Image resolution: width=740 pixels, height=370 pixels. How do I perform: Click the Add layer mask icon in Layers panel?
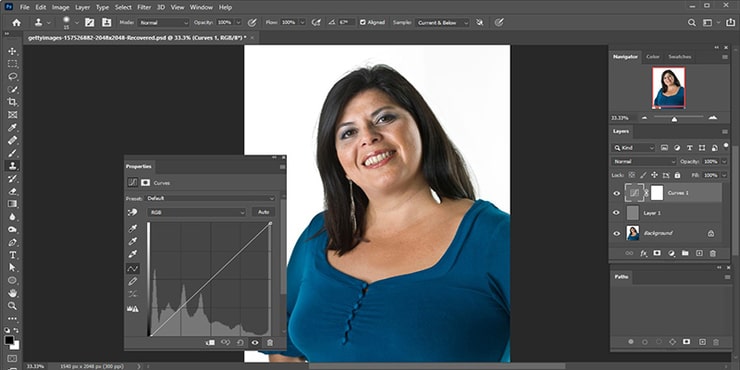click(x=656, y=253)
